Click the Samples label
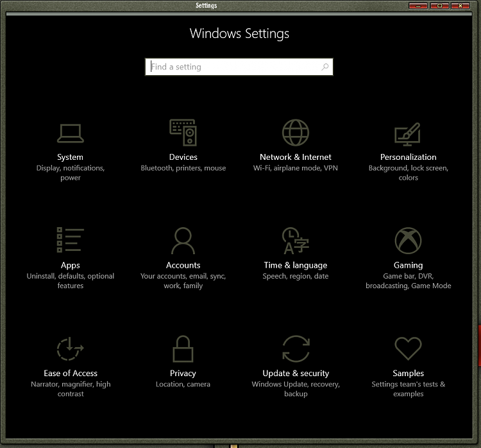481x448 pixels. click(x=409, y=374)
